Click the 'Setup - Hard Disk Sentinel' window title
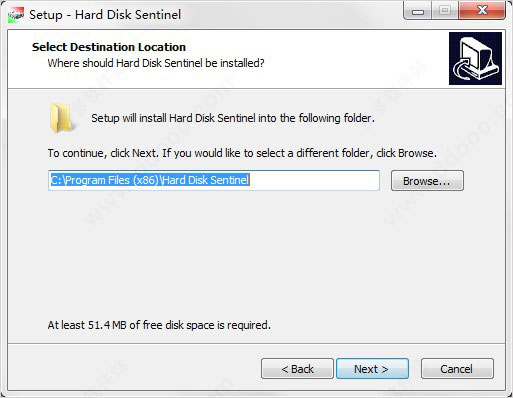 (x=105, y=15)
